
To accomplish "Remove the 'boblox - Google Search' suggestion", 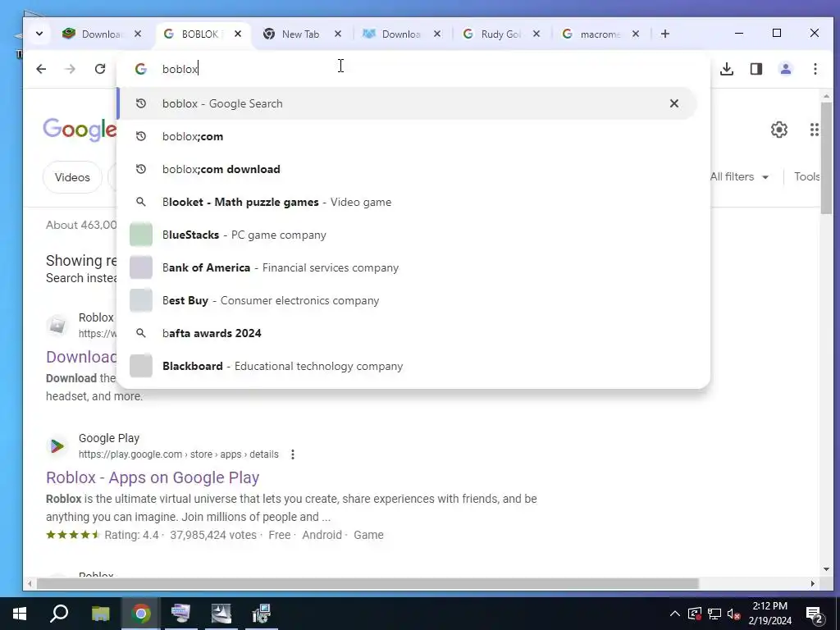I will click(674, 103).
